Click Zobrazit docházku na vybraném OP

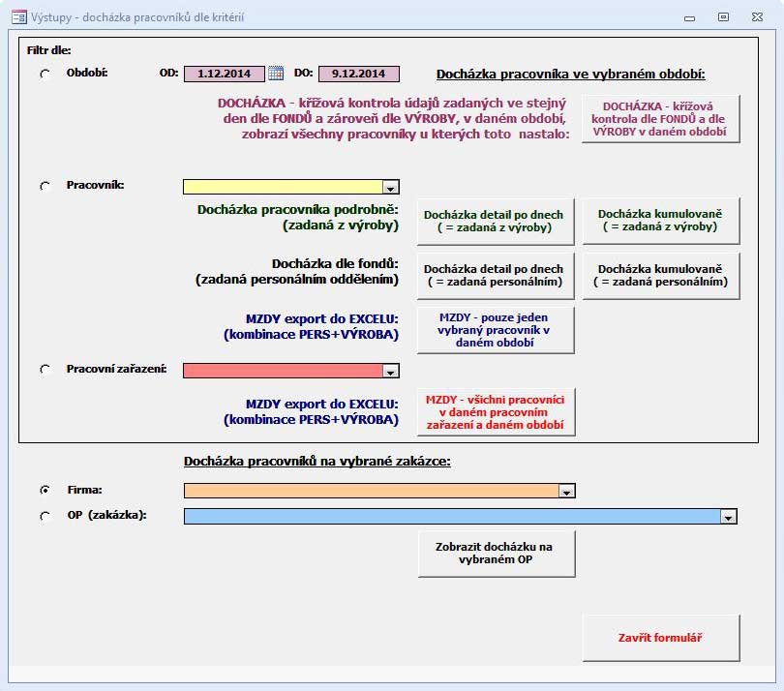[496, 554]
